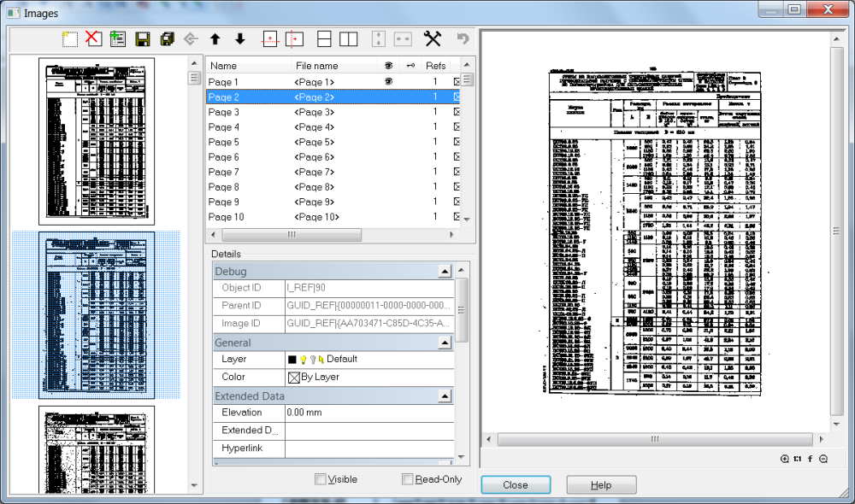This screenshot has height=504, width=855.
Task: Click eye visibility column header
Action: [x=388, y=66]
